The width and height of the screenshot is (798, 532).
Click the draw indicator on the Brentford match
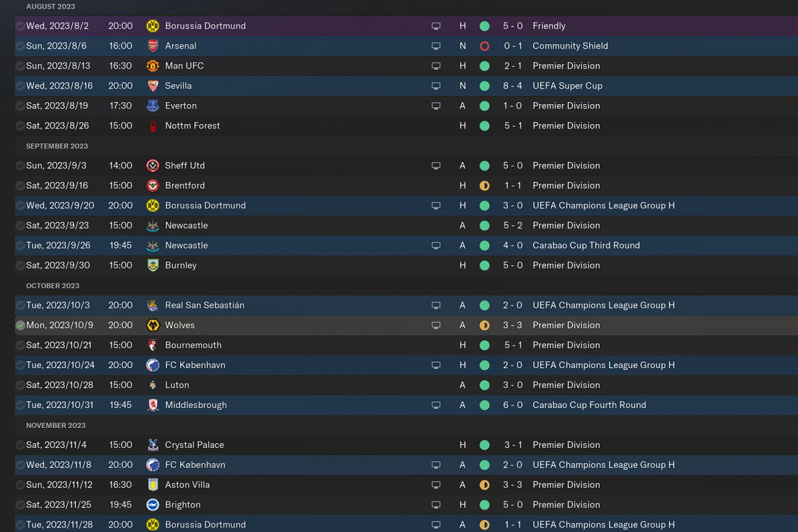[484, 186]
